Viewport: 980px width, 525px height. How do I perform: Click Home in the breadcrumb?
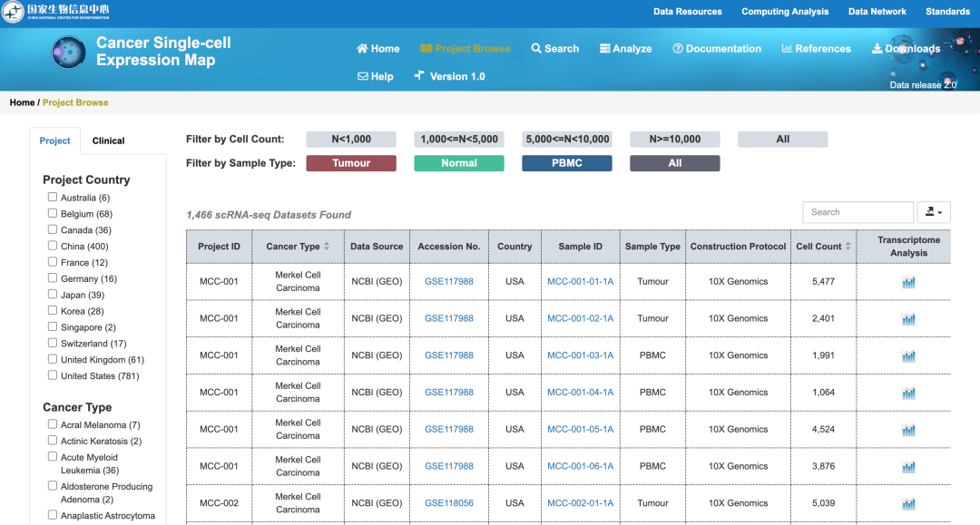tap(22, 102)
